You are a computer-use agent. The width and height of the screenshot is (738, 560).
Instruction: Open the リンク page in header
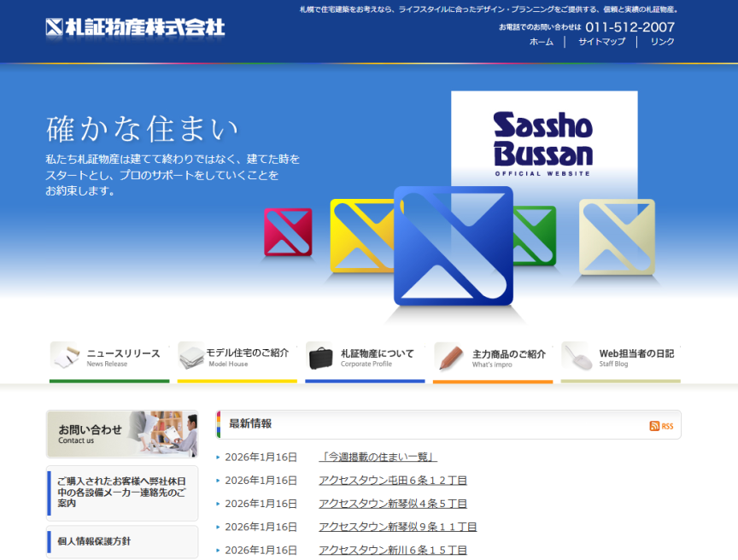tap(662, 42)
